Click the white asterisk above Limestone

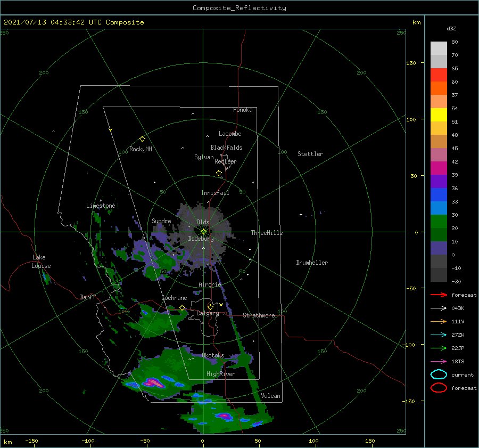(x=101, y=201)
